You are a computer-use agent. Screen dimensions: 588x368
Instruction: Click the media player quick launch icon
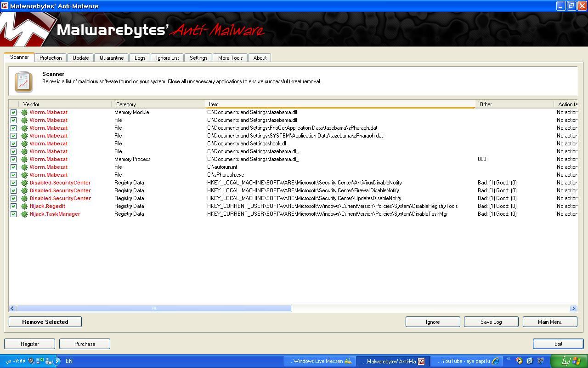[x=519, y=361]
